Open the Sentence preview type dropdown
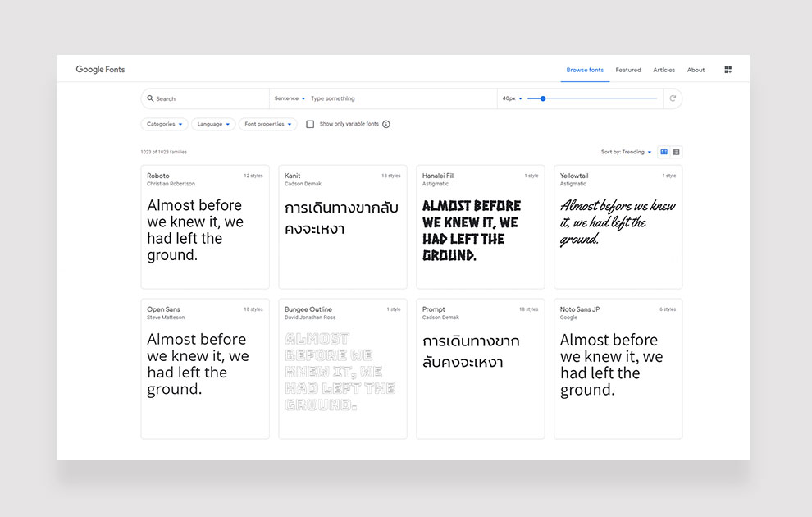812x517 pixels. tap(290, 98)
